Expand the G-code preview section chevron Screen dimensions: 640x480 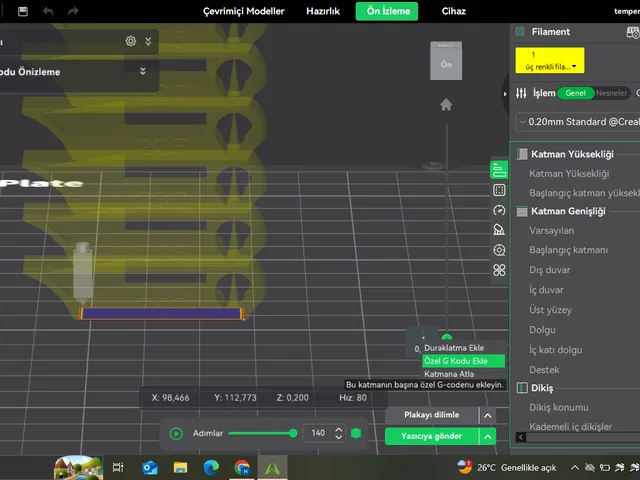click(143, 71)
